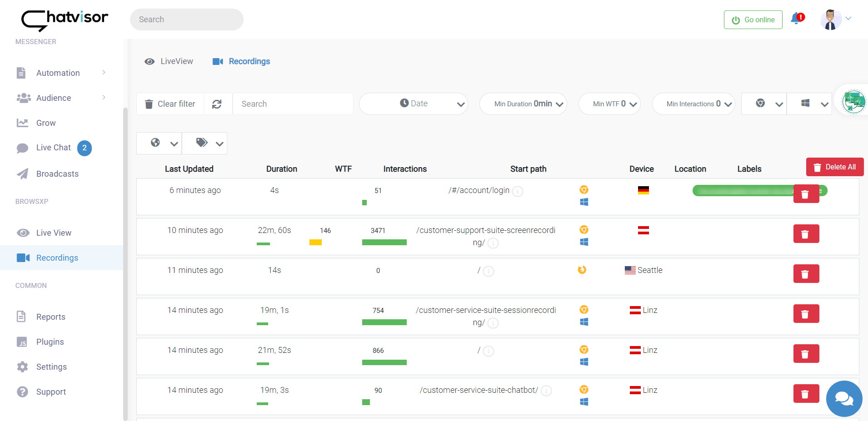Select Recordings in the sidebar
868x421 pixels.
[x=61, y=258]
